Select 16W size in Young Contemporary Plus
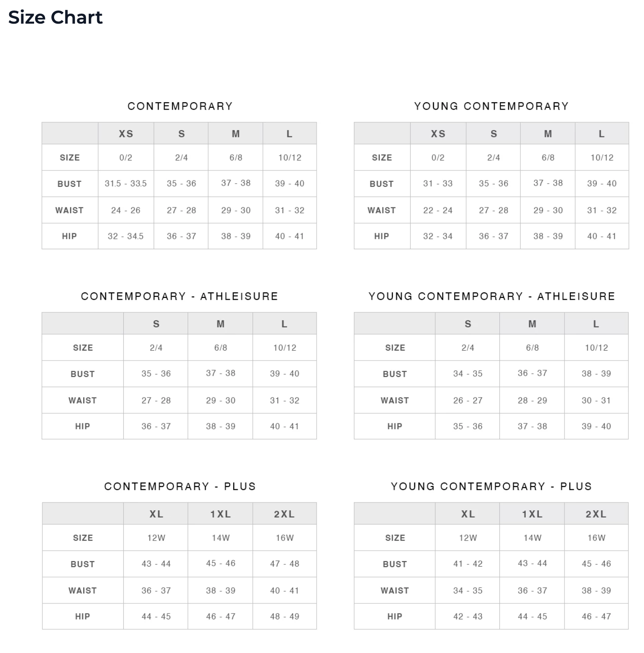The height and width of the screenshot is (653, 644). [x=596, y=537]
